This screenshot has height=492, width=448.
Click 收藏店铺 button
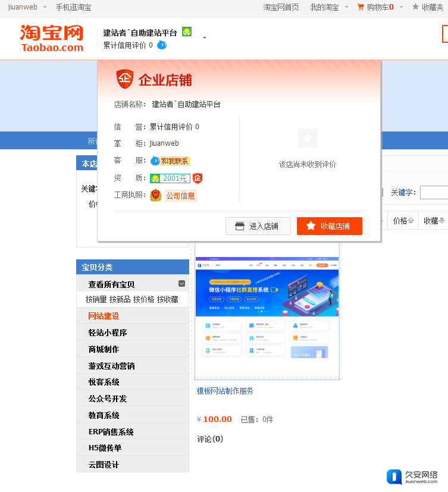coord(330,226)
